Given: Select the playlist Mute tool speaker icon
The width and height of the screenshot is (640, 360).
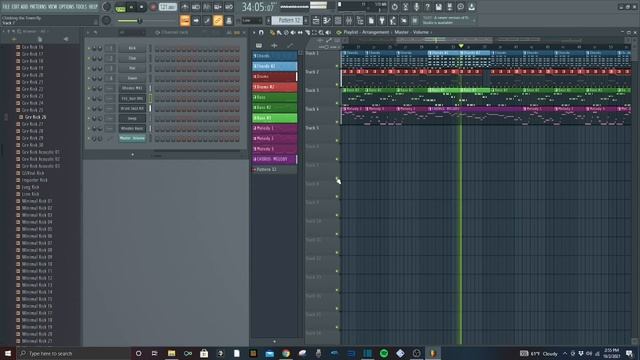Looking at the screenshot, I should coord(293,32).
